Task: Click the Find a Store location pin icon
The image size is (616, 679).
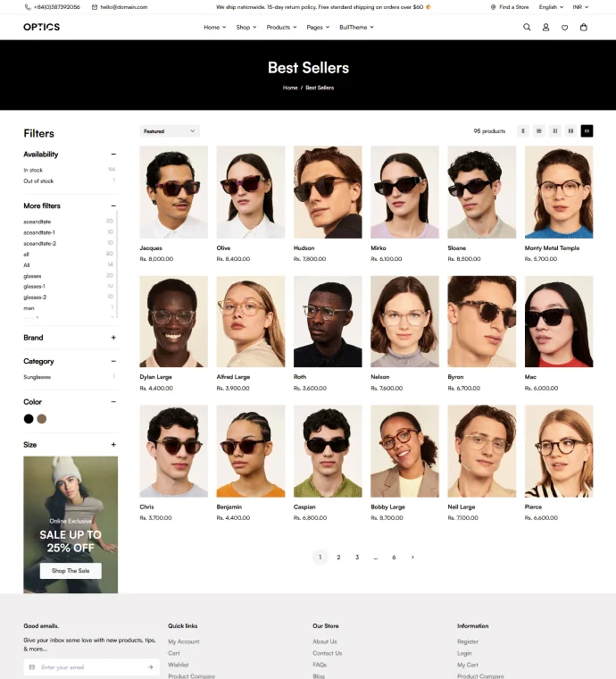Action: click(x=493, y=7)
